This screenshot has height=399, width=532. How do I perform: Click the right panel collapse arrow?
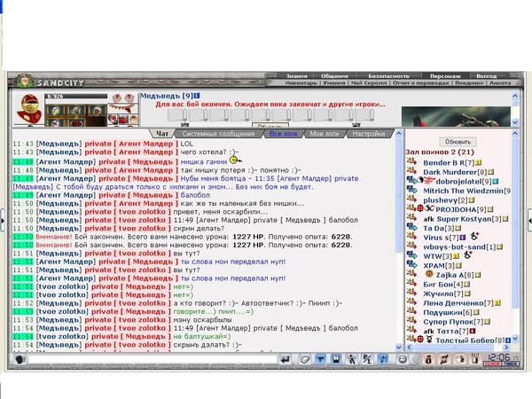(x=528, y=220)
